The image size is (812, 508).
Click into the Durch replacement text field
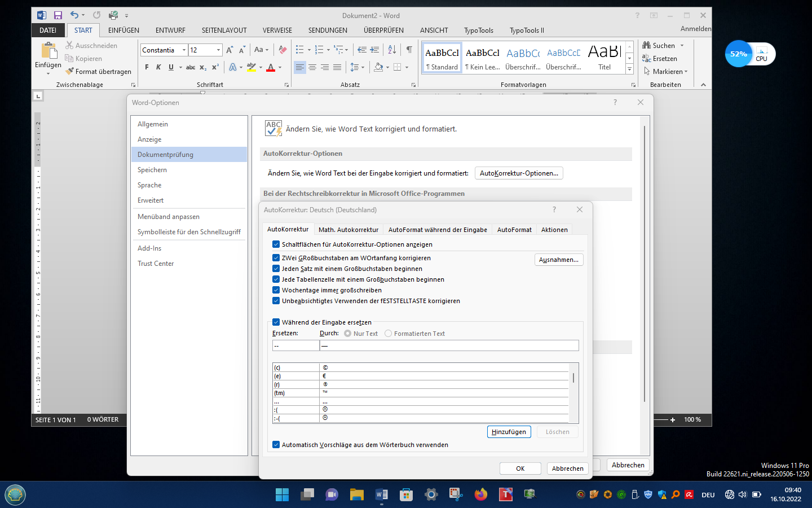[449, 345]
